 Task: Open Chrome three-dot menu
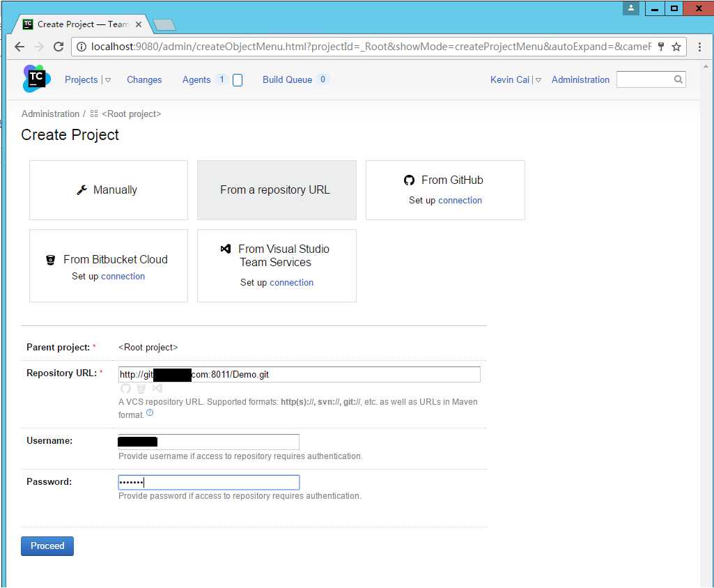[699, 47]
